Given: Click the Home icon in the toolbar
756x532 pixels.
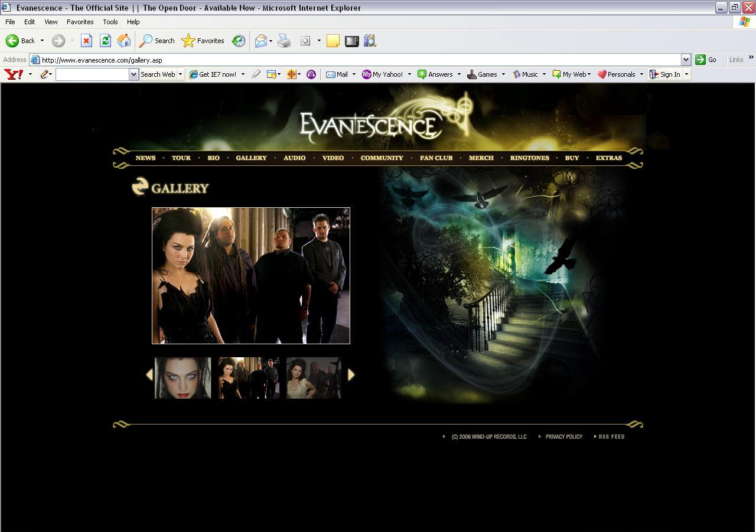Looking at the screenshot, I should 124,41.
